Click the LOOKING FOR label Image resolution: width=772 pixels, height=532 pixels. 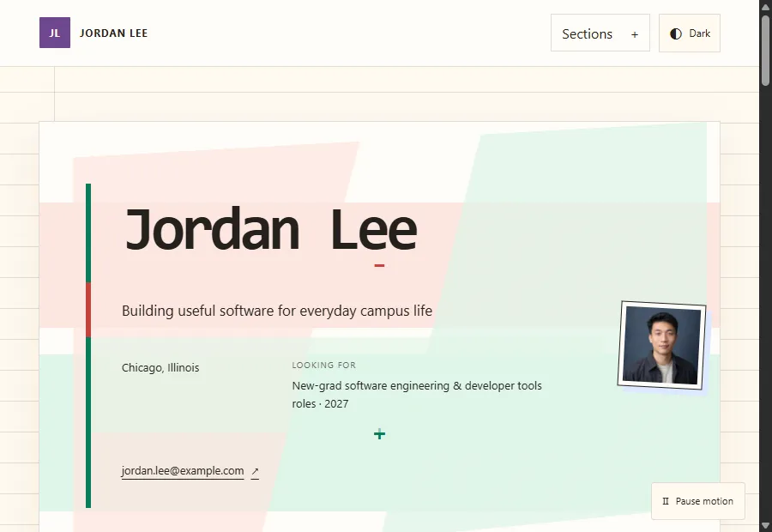[324, 365]
